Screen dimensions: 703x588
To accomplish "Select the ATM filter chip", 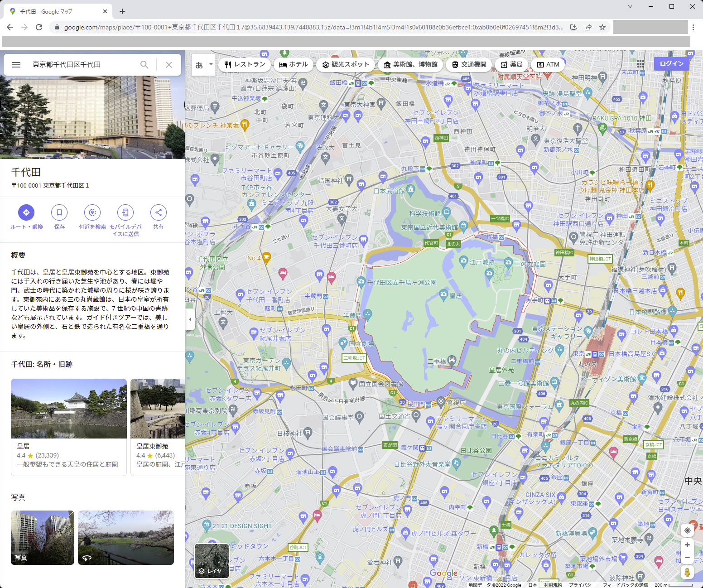I will (548, 65).
